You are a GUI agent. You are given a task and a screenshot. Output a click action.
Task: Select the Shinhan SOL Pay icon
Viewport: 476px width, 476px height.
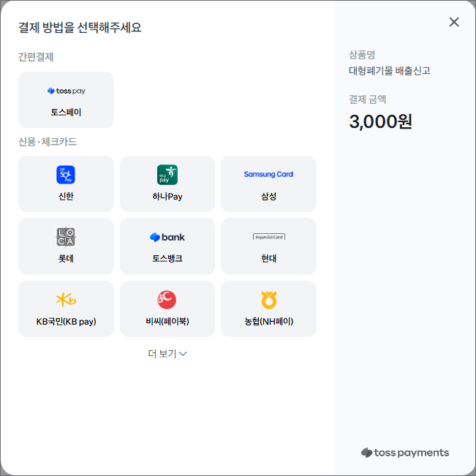[66, 175]
